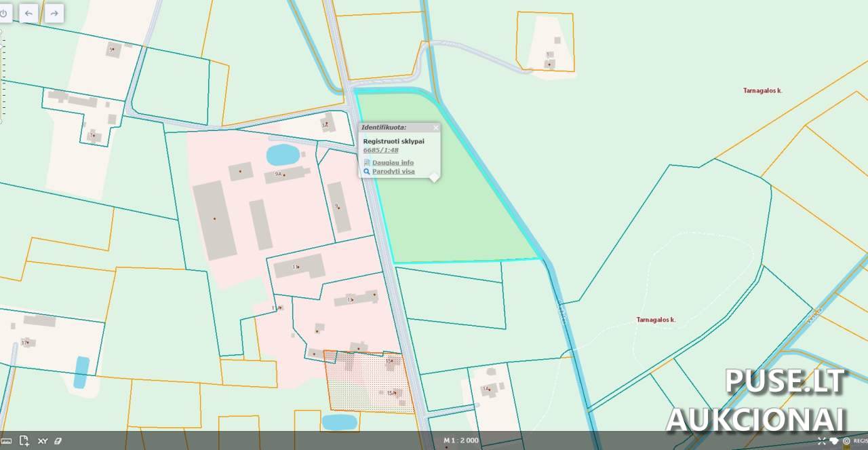Viewport: 868px width, 450px height.
Task: Click the Lithuania map overview icon
Action: 833,440
